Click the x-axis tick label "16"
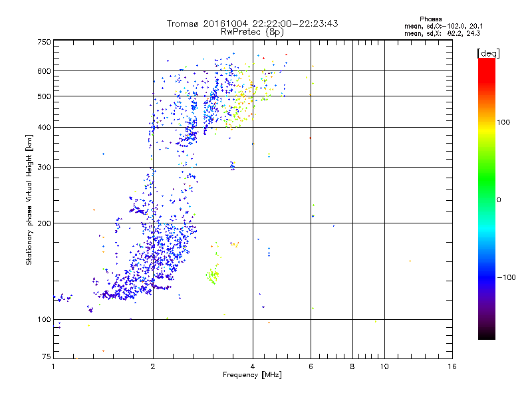Viewport: 532px width, 399px height. pos(452,366)
